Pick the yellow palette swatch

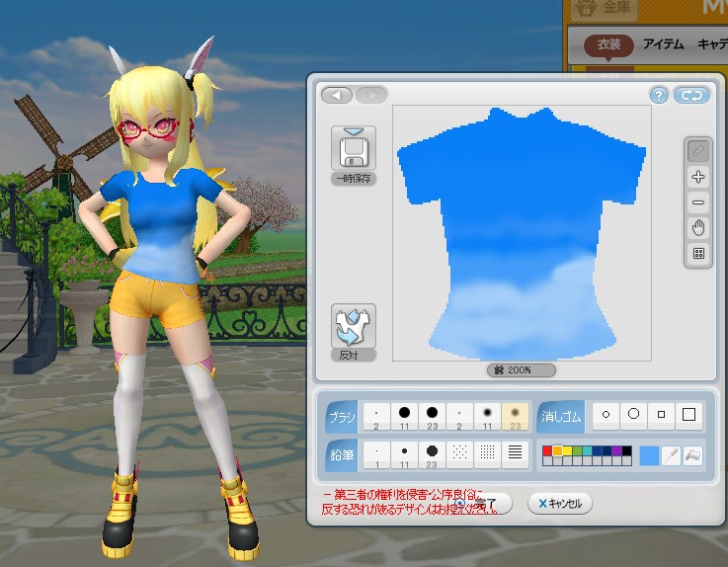[x=567, y=450]
